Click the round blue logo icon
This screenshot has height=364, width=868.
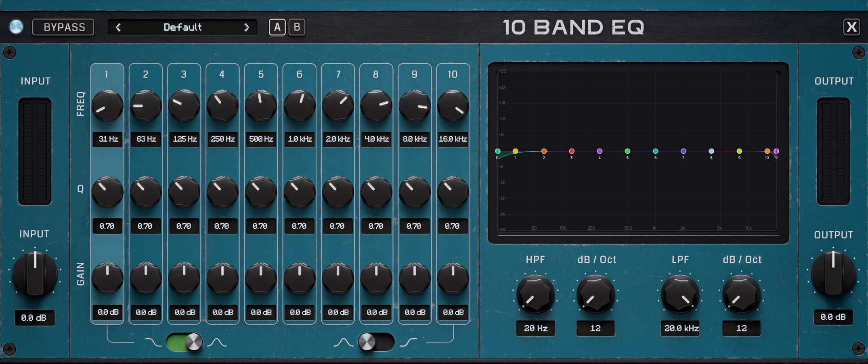coord(16,27)
